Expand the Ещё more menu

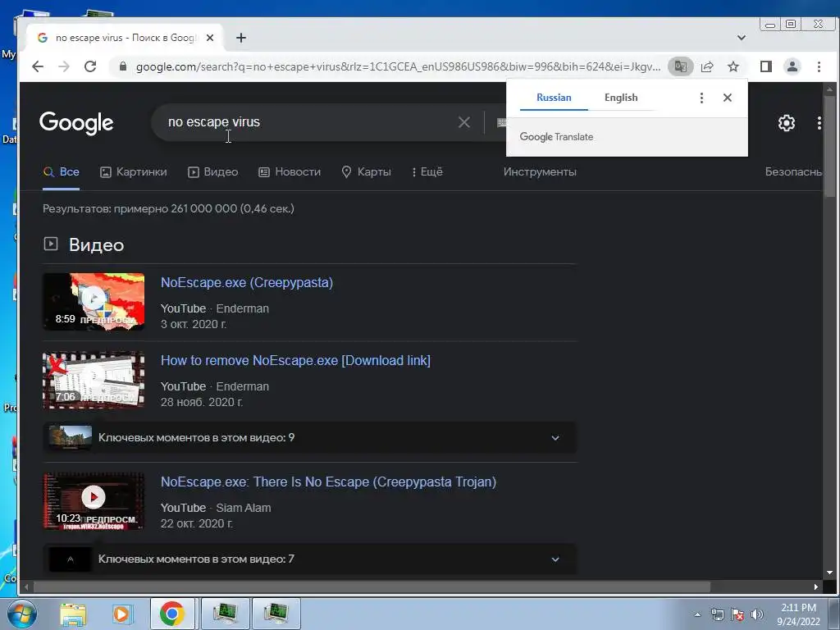[x=427, y=172]
